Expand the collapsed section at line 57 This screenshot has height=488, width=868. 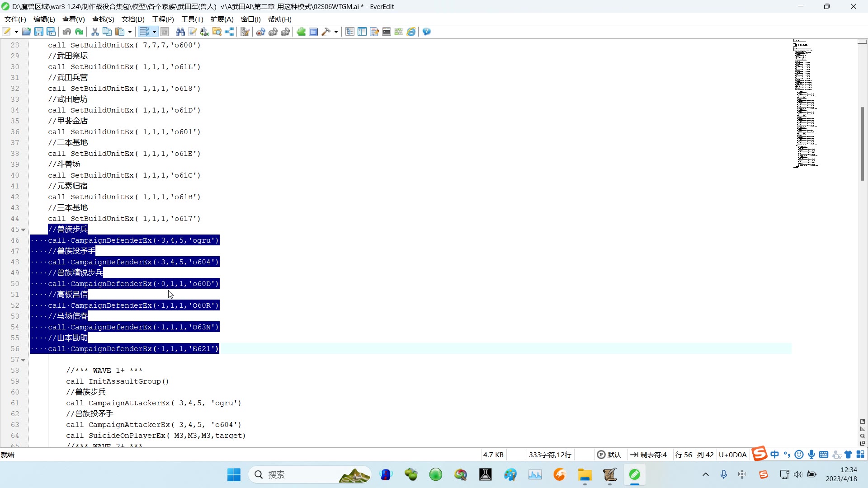[24, 359]
